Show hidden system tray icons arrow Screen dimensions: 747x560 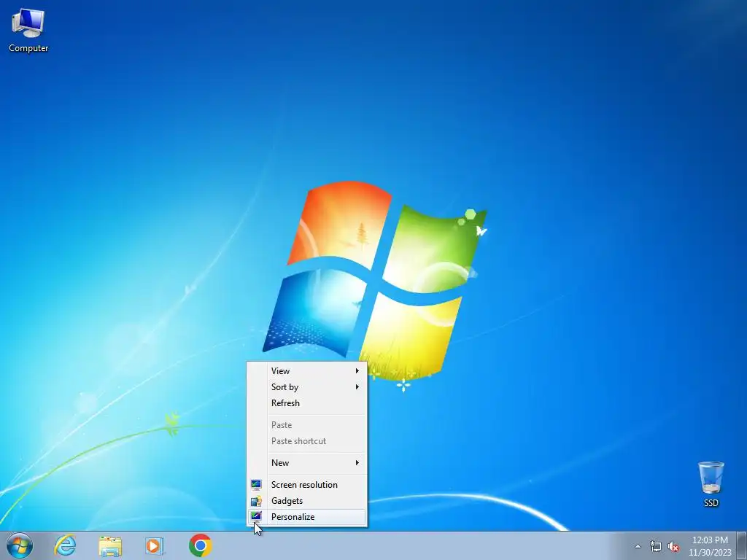[638, 547]
